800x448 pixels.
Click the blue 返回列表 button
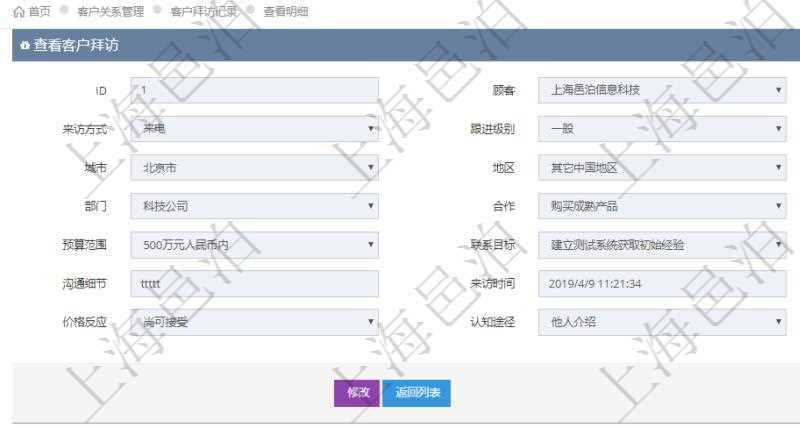coord(417,393)
